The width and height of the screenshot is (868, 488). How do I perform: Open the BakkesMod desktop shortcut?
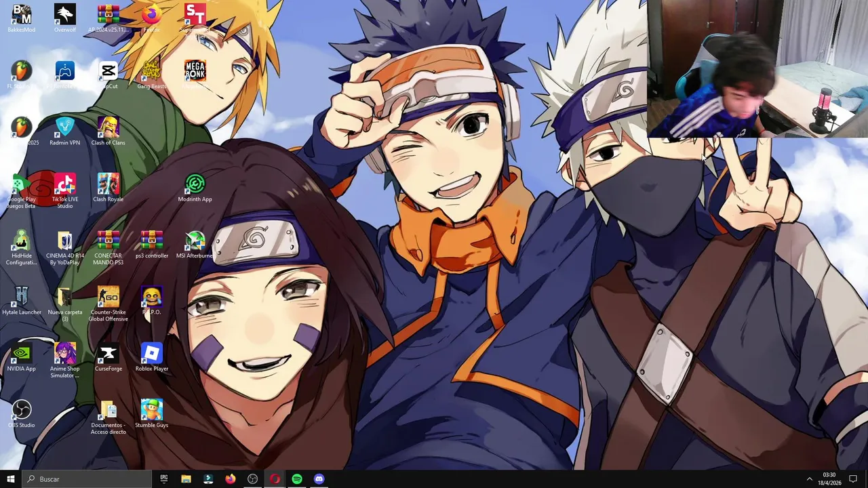click(22, 18)
